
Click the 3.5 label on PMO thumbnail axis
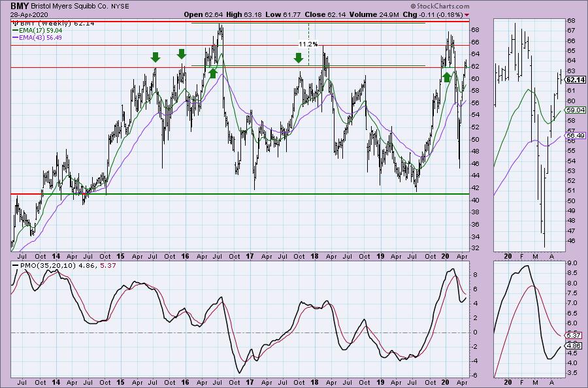coord(572,373)
